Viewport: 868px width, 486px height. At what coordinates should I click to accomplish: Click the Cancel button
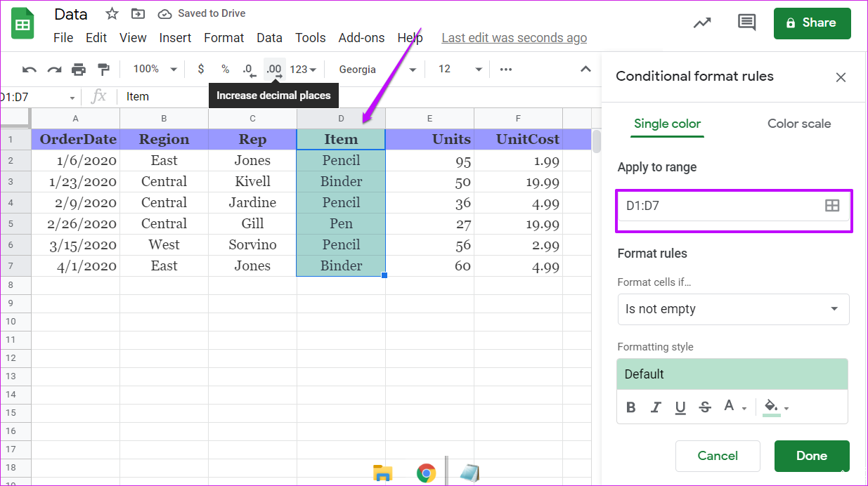click(x=717, y=456)
